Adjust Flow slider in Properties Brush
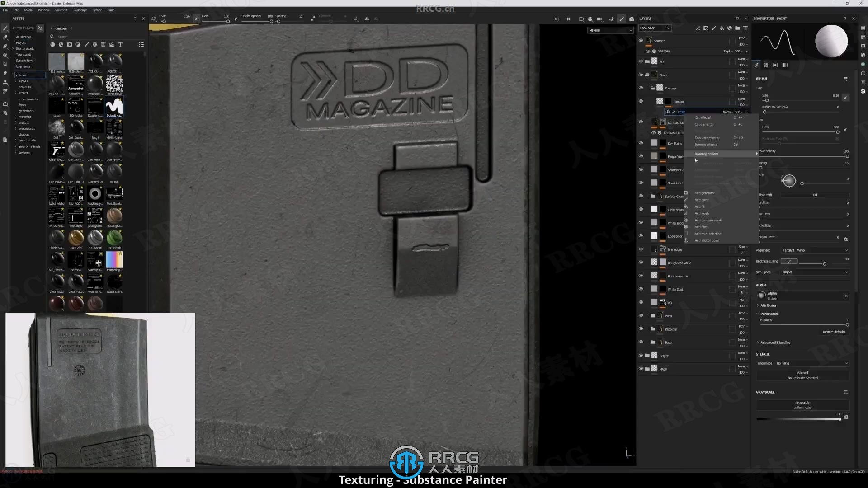The image size is (868, 488). tap(800, 132)
